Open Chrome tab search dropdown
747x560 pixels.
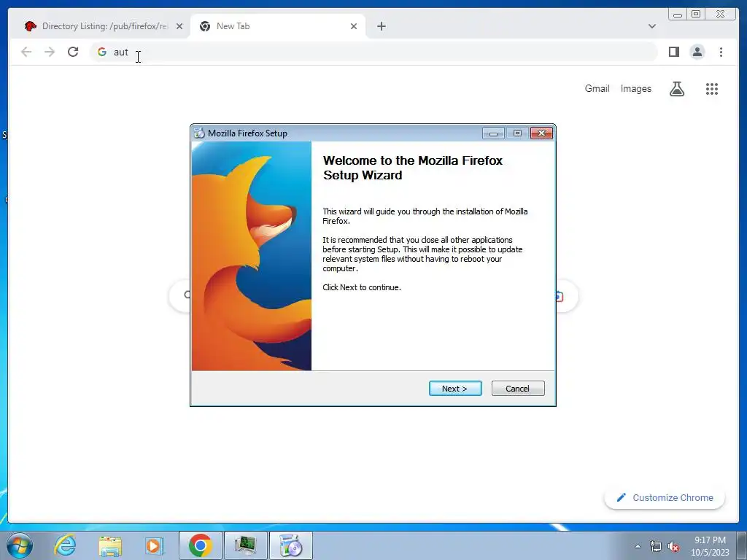(651, 26)
